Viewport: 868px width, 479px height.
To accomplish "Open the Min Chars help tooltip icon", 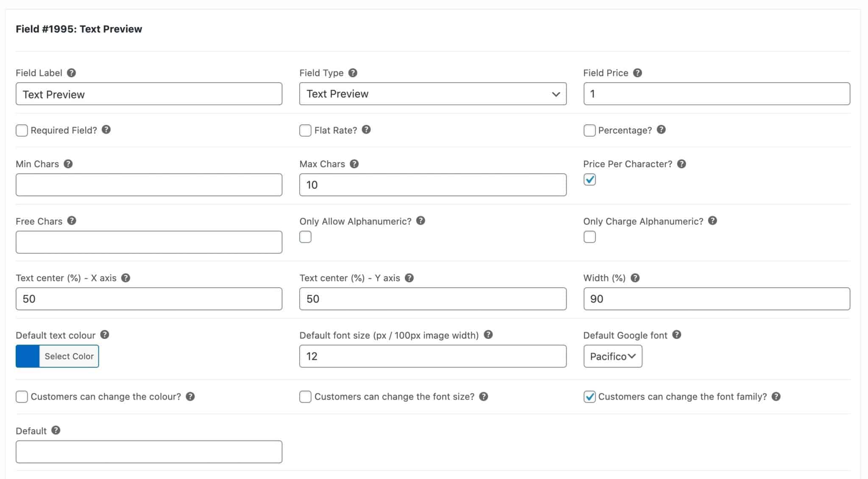I will [x=68, y=164].
